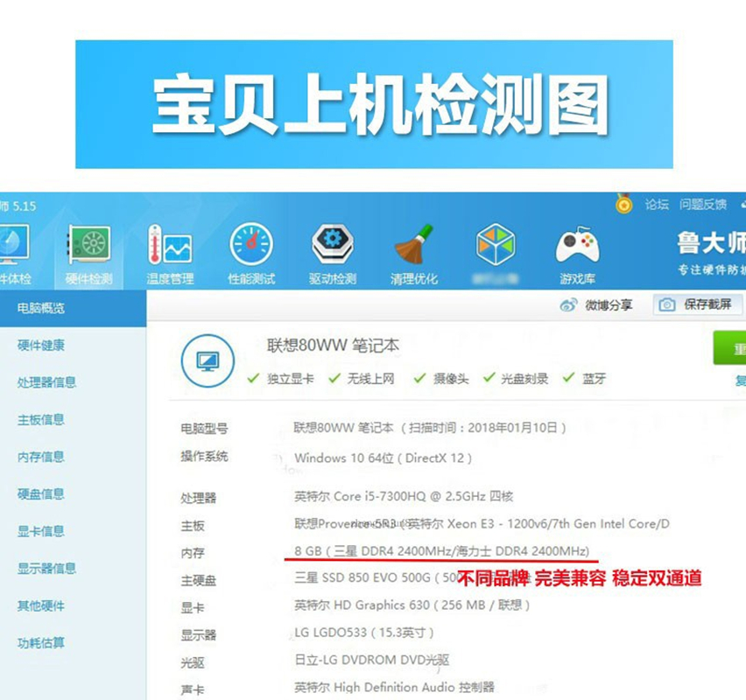Click the 无线上网 feature label

(370, 379)
